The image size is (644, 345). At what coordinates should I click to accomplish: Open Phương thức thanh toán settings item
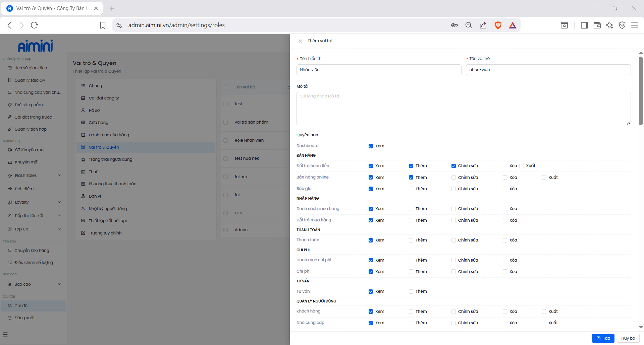coord(112,184)
